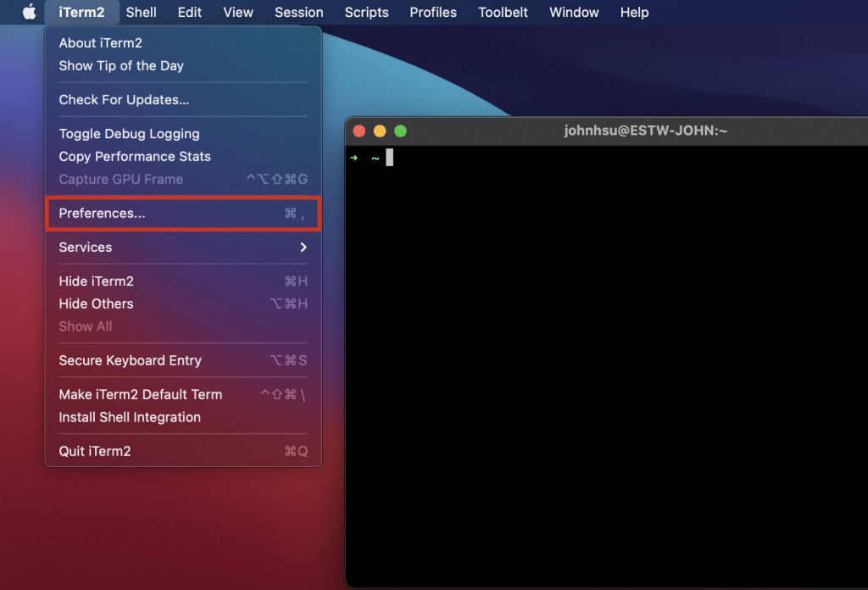Open the Window menu

click(574, 12)
